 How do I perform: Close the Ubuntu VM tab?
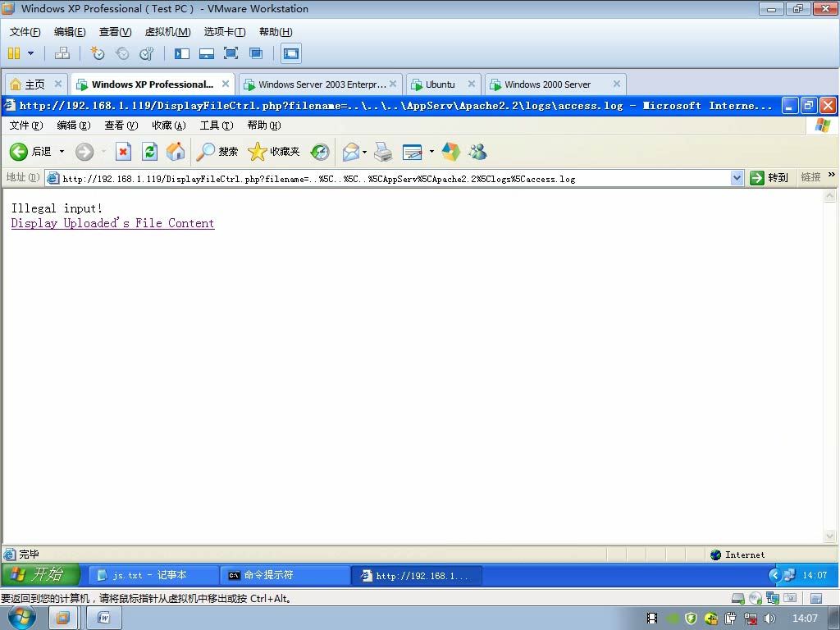coord(472,84)
